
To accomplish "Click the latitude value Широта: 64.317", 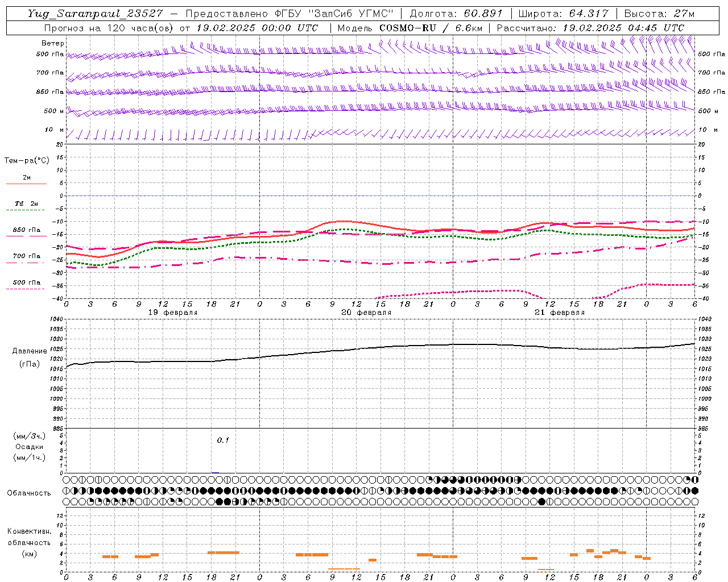I will [x=564, y=14].
